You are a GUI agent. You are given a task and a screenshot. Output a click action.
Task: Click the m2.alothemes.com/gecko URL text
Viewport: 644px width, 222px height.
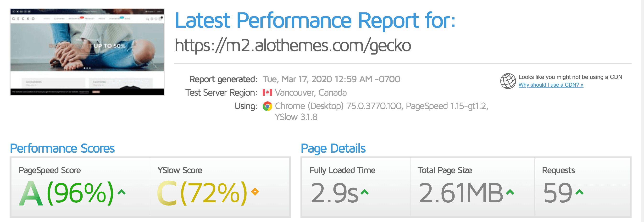pyautogui.click(x=293, y=45)
